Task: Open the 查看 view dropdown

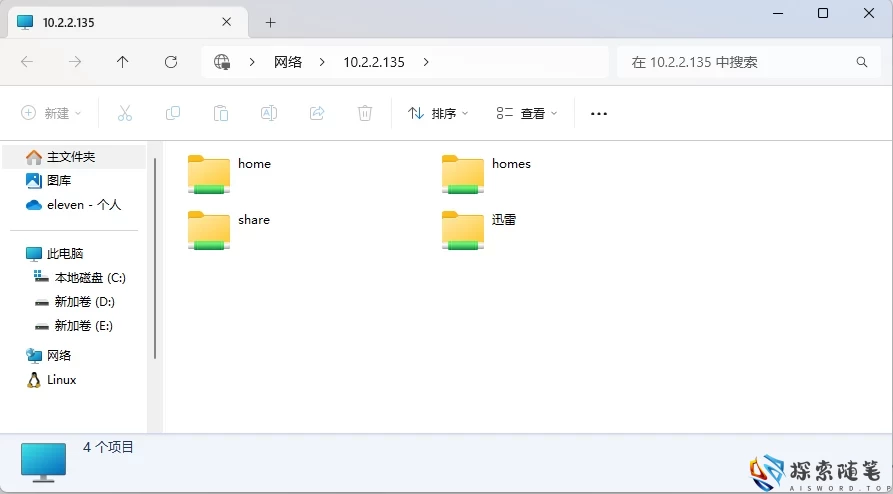Action: (527, 113)
